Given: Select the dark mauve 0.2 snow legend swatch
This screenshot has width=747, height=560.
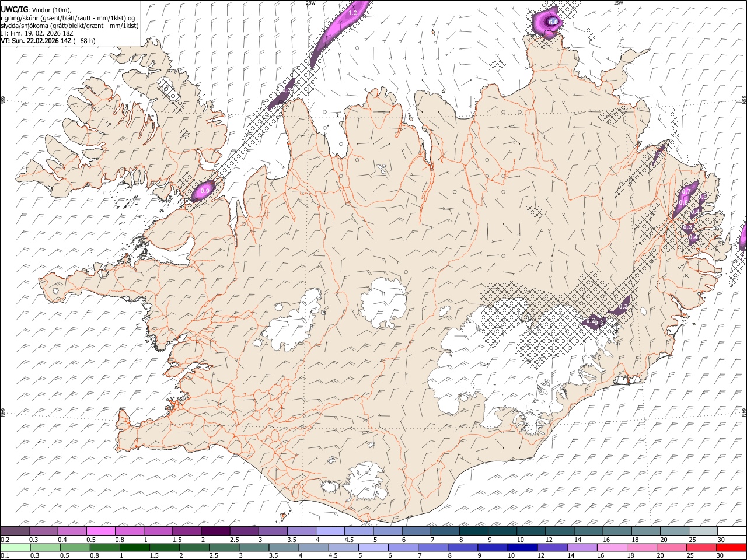Looking at the screenshot, I should pyautogui.click(x=15, y=531).
